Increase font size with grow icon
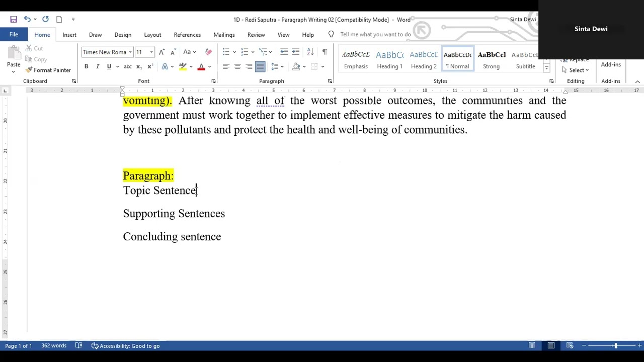This screenshot has height=362, width=644. click(x=162, y=52)
